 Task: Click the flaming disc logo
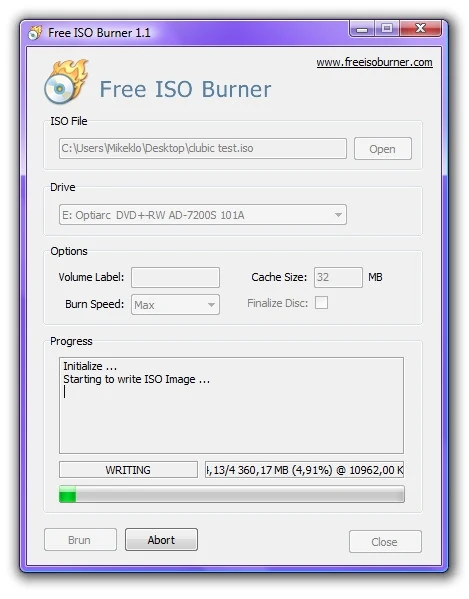pos(66,82)
